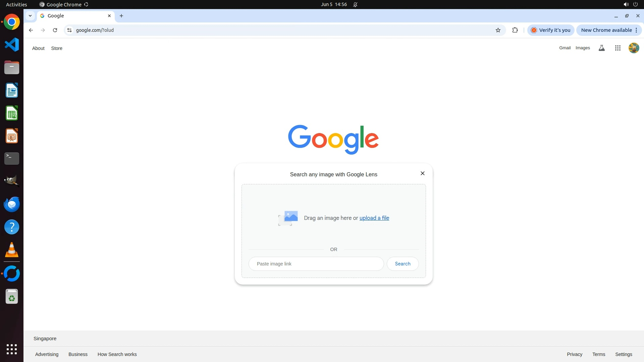Go back to previous page
The image size is (644, 362).
31,30
